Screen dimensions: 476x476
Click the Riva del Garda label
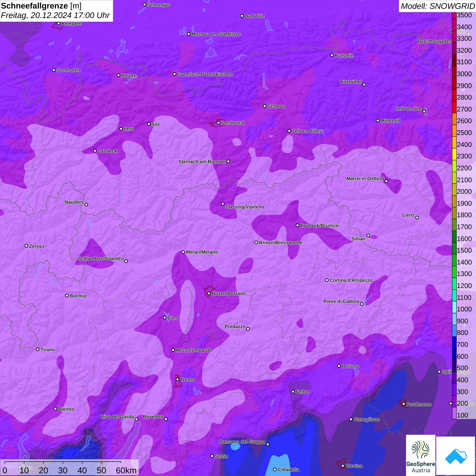117,417
